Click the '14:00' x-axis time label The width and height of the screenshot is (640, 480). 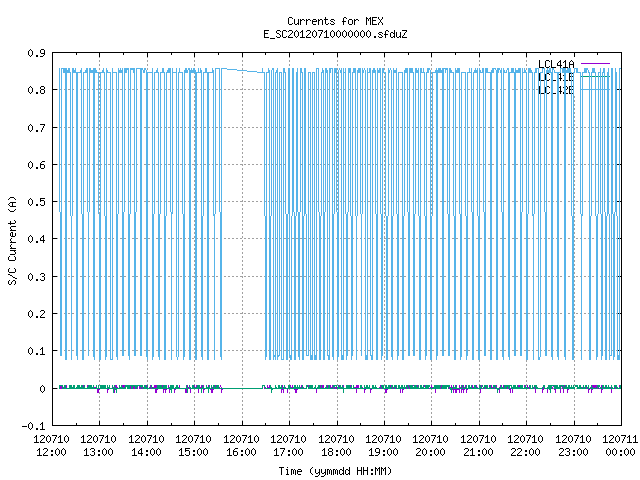pyautogui.click(x=146, y=452)
